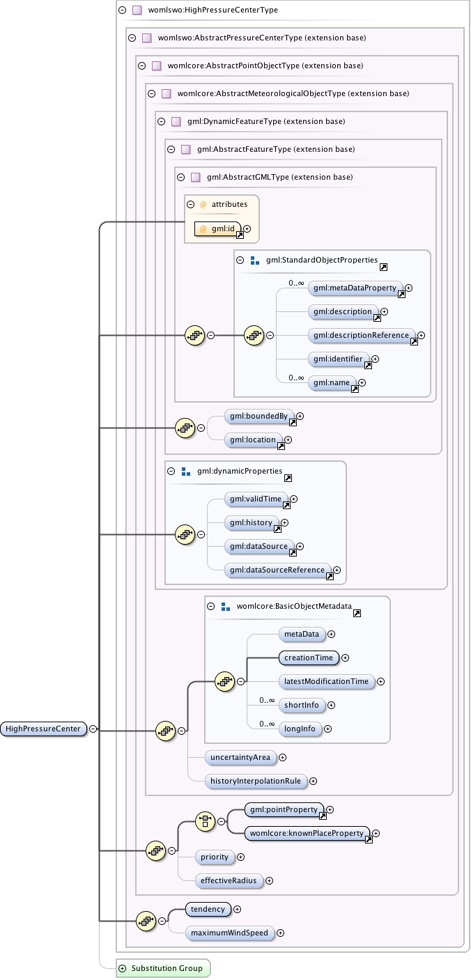
Task: Collapse womlcore:AbstractPointObjectType extension base
Action: coord(142,66)
